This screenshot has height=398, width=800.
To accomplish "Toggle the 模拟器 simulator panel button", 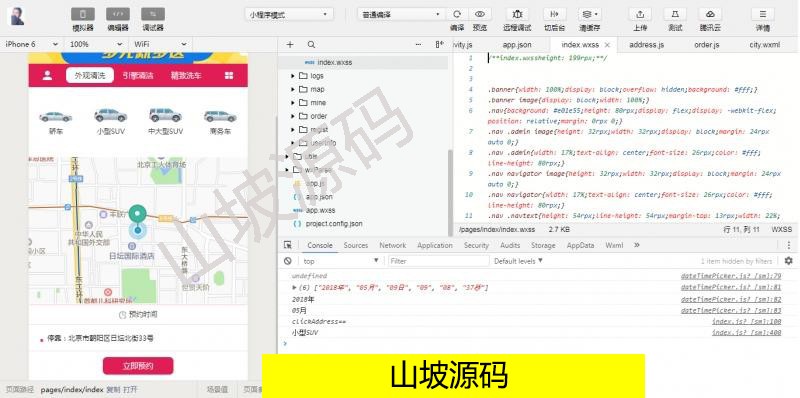I will (x=83, y=14).
